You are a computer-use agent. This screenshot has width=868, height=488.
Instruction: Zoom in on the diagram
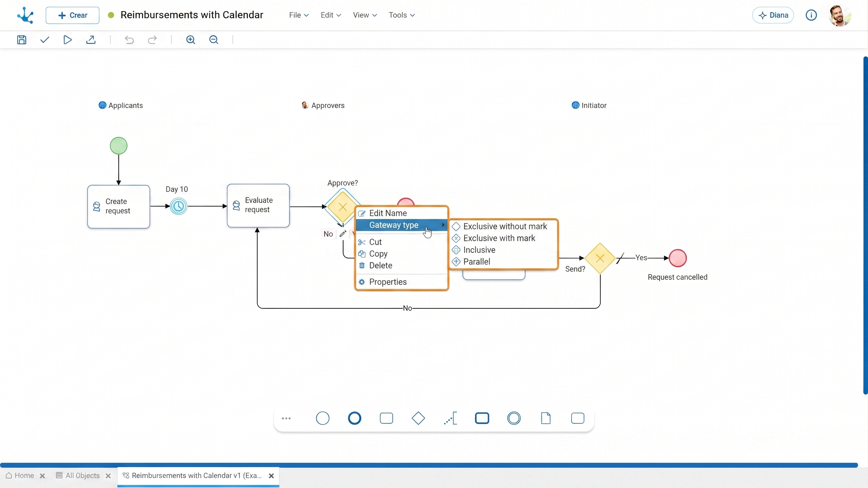[x=191, y=40]
